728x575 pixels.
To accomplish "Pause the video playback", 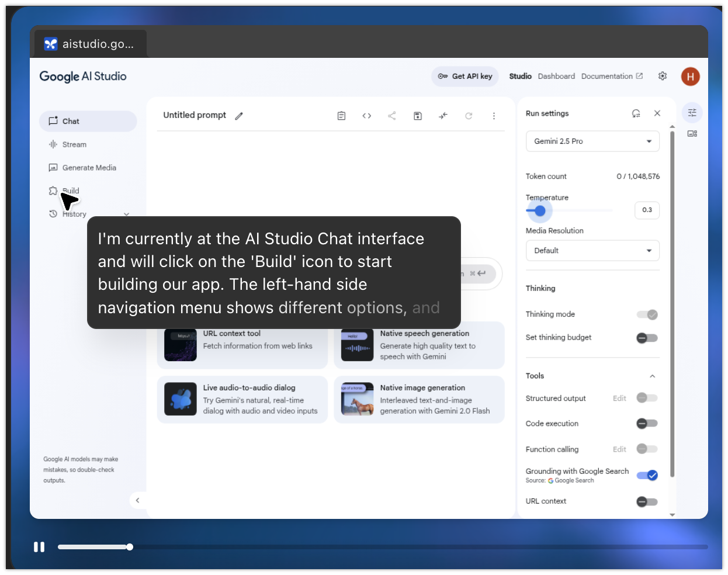I will (39, 547).
